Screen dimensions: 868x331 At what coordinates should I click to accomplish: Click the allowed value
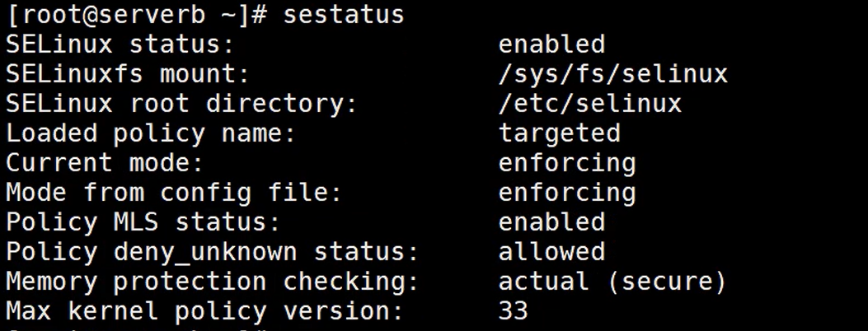pyautogui.click(x=551, y=252)
